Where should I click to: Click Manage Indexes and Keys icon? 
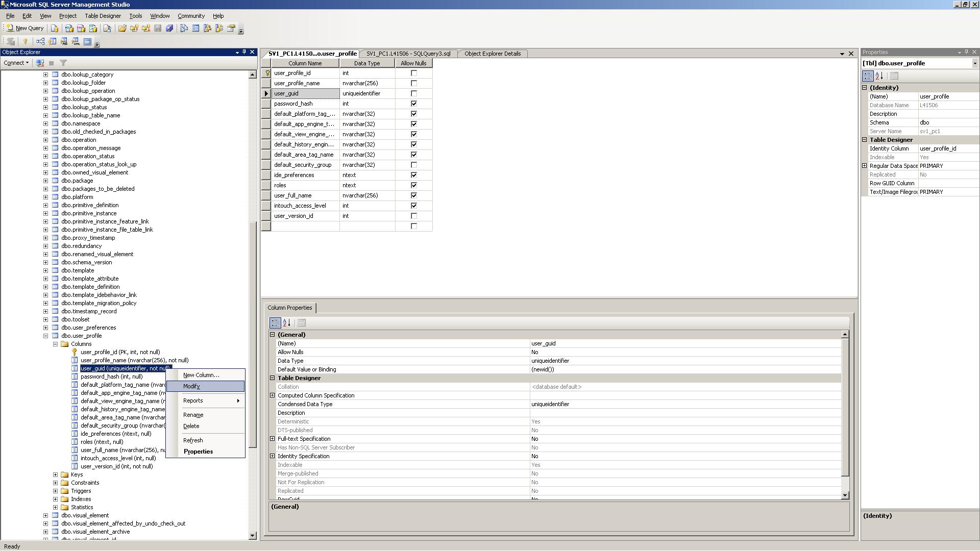(52, 41)
